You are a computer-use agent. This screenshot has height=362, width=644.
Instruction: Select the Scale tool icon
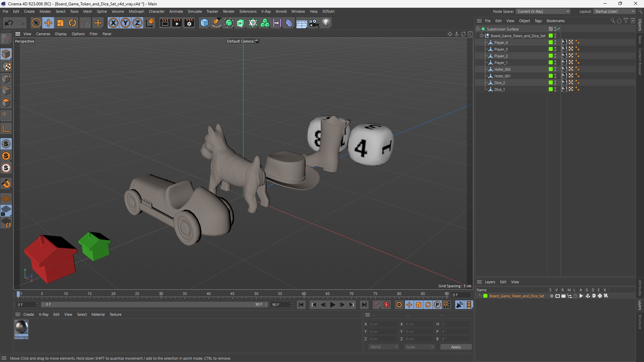tap(60, 23)
